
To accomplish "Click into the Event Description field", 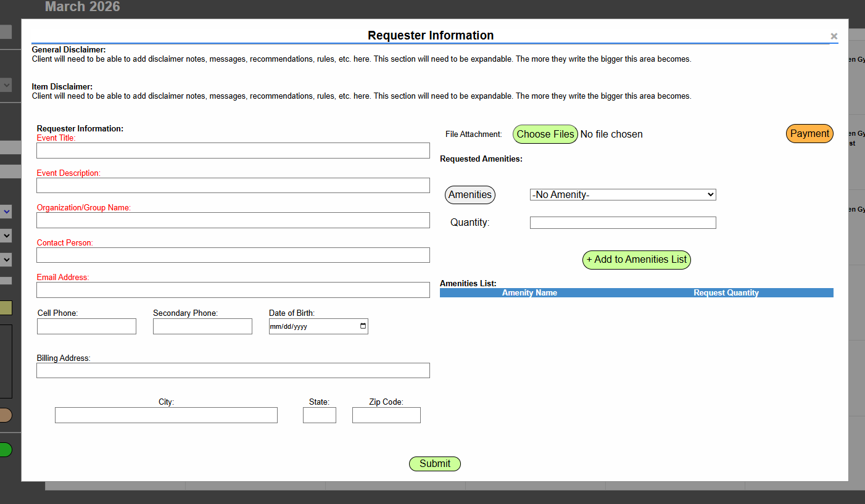I will tap(233, 186).
